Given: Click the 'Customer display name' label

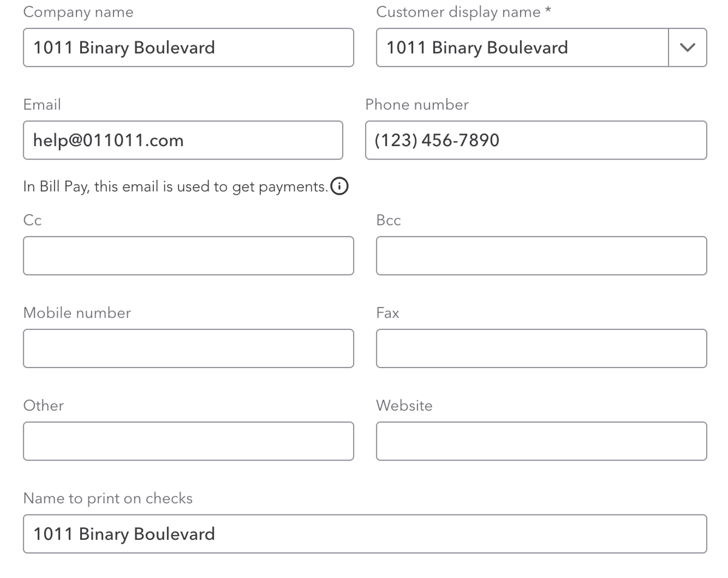Looking at the screenshot, I should pos(458,12).
